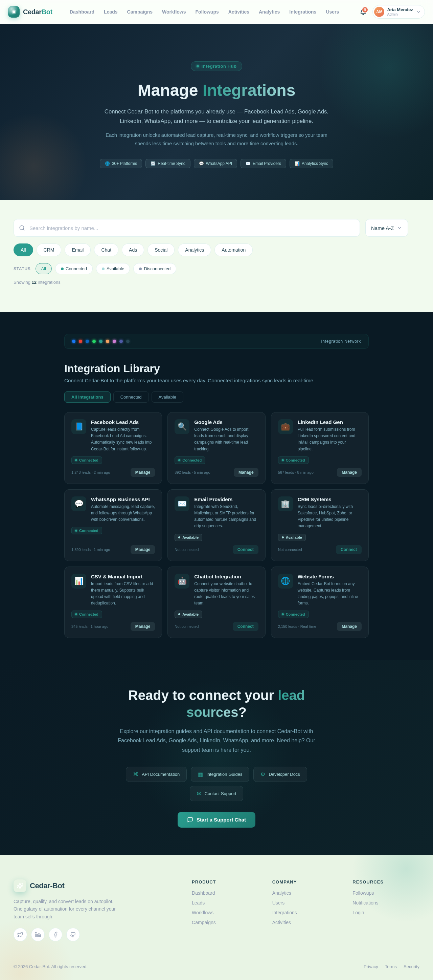Click the Chatbot Integration robot icon
This screenshot has width=433, height=980.
182,581
